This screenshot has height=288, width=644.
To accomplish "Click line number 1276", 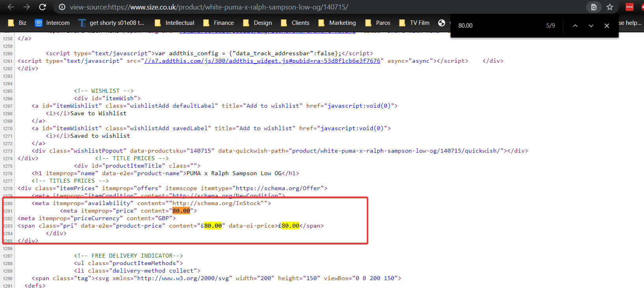I will [x=7, y=174].
